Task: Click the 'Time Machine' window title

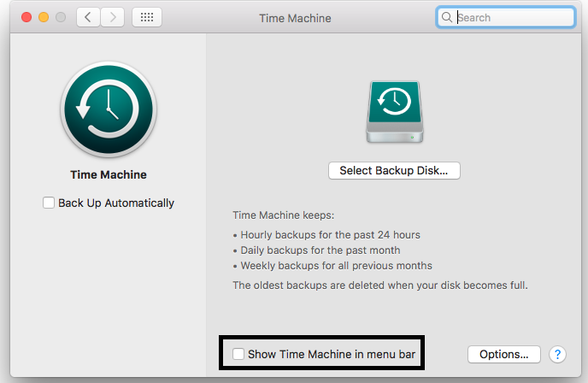Action: pyautogui.click(x=295, y=19)
